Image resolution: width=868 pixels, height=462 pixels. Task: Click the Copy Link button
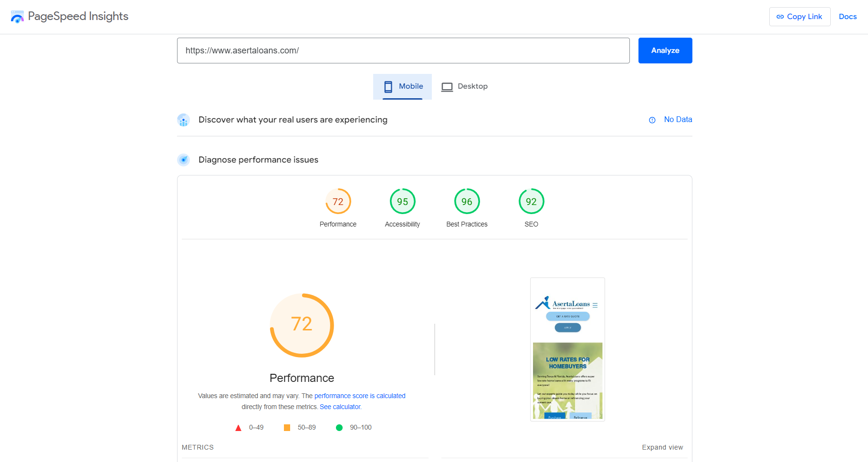coord(800,17)
